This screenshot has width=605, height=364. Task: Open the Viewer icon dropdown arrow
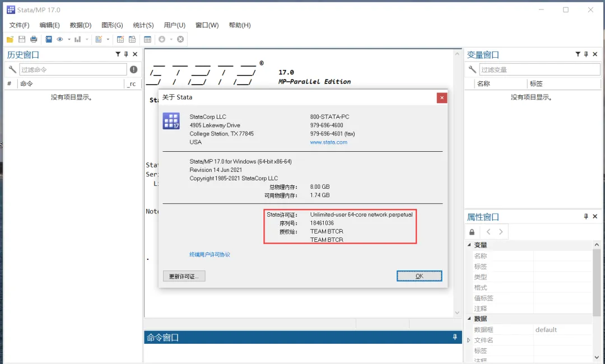(x=69, y=39)
